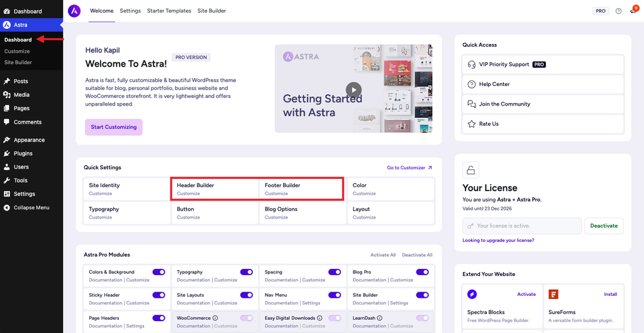This screenshot has height=333, width=644.
Task: Open the Blog Options quick setting
Action: [x=303, y=213]
